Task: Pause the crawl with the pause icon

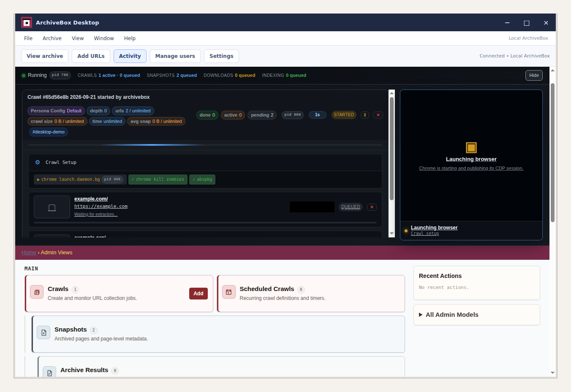Action: coord(365,115)
